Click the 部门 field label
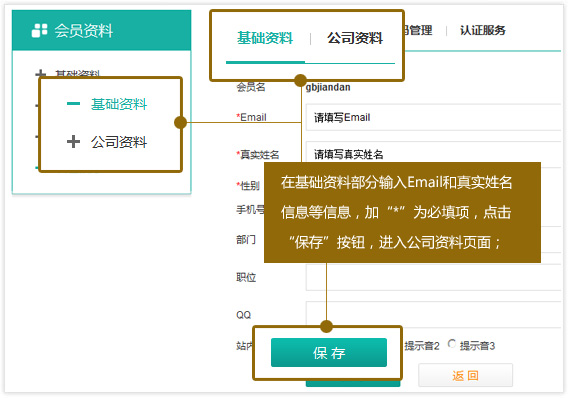The image size is (569, 398). [x=246, y=239]
